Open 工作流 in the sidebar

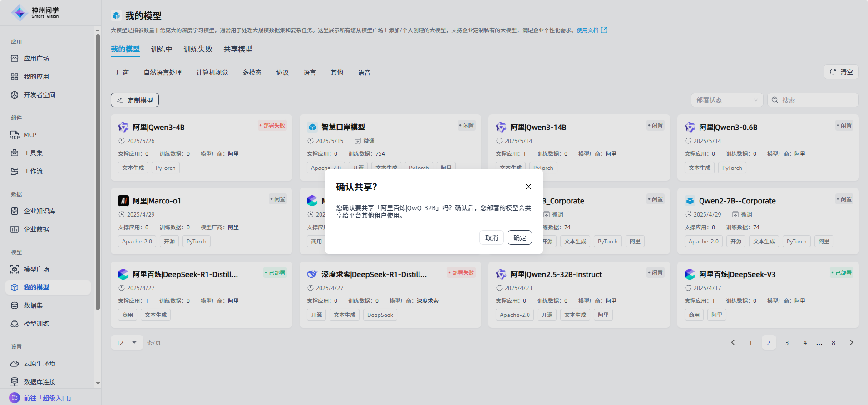point(33,171)
